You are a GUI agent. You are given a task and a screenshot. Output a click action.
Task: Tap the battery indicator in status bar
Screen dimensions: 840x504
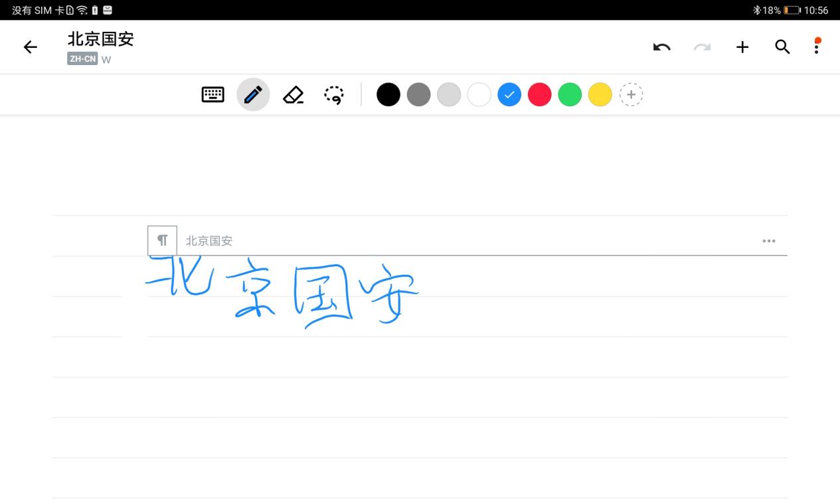click(x=792, y=10)
